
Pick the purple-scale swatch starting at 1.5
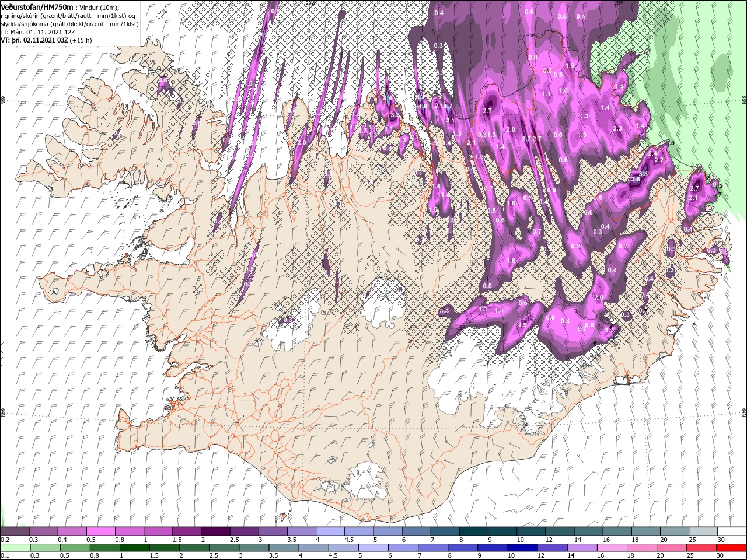(187, 531)
